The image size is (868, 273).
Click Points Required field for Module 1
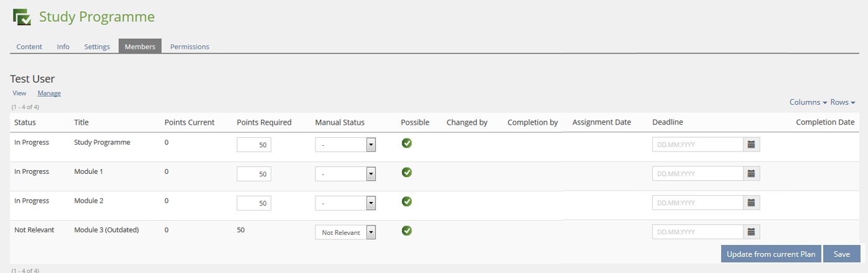point(254,174)
